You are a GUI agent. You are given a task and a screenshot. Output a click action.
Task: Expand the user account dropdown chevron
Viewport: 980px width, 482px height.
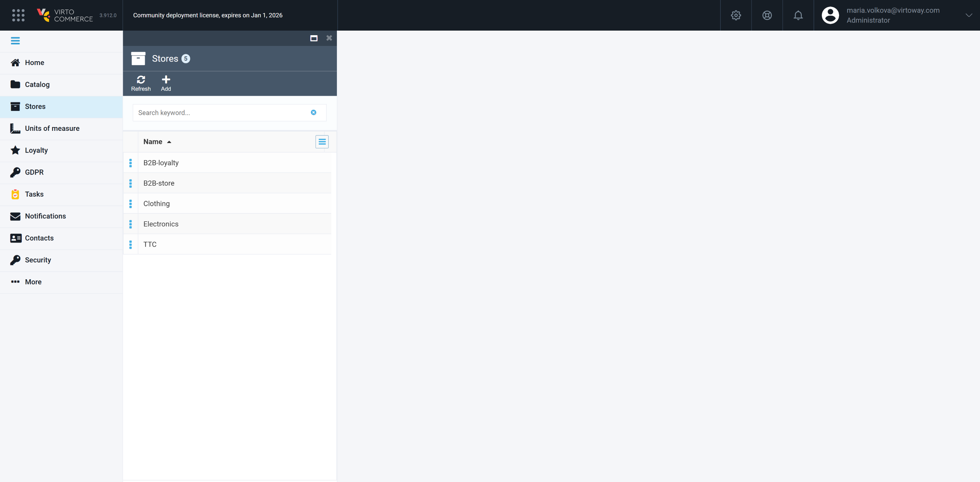click(969, 15)
